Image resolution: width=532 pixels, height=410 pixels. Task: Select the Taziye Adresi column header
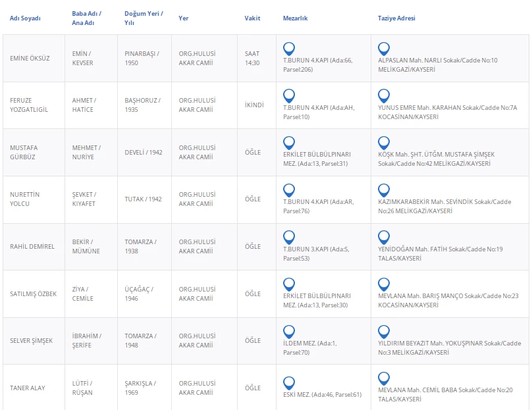point(396,18)
